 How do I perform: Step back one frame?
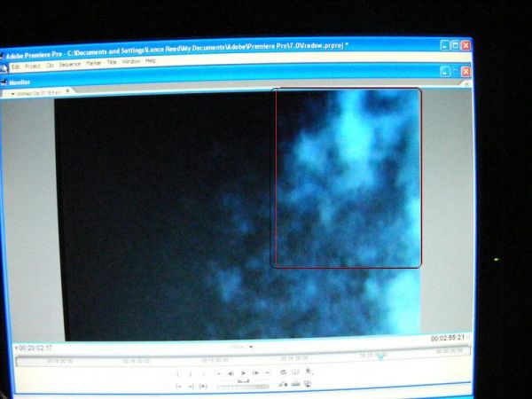231,373
